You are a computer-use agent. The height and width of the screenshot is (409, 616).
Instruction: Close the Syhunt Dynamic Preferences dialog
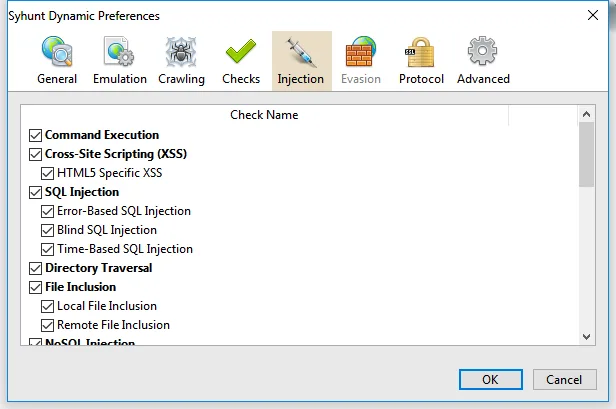point(592,15)
